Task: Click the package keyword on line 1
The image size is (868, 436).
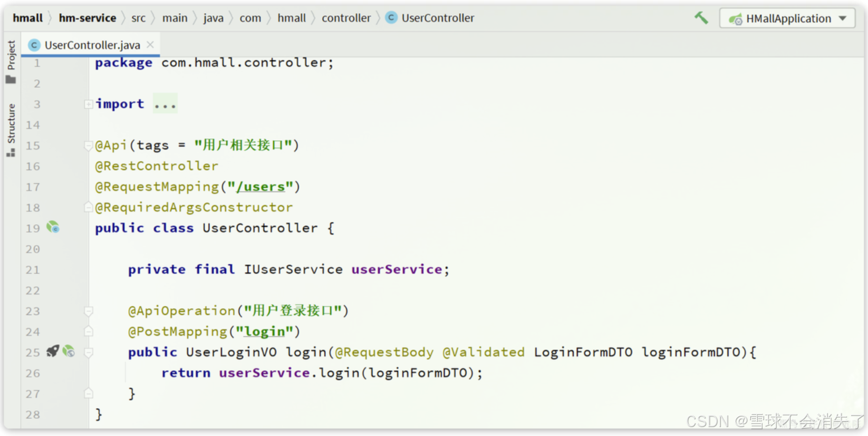Action: (123, 63)
